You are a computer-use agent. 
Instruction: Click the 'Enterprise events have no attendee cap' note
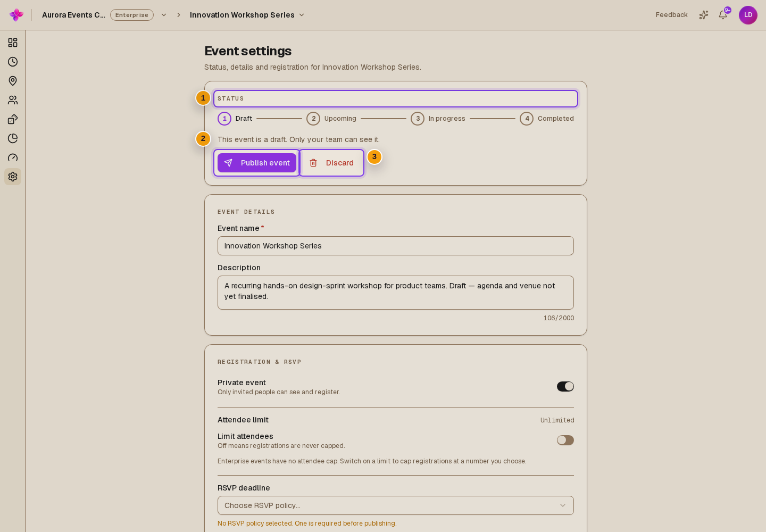click(372, 461)
